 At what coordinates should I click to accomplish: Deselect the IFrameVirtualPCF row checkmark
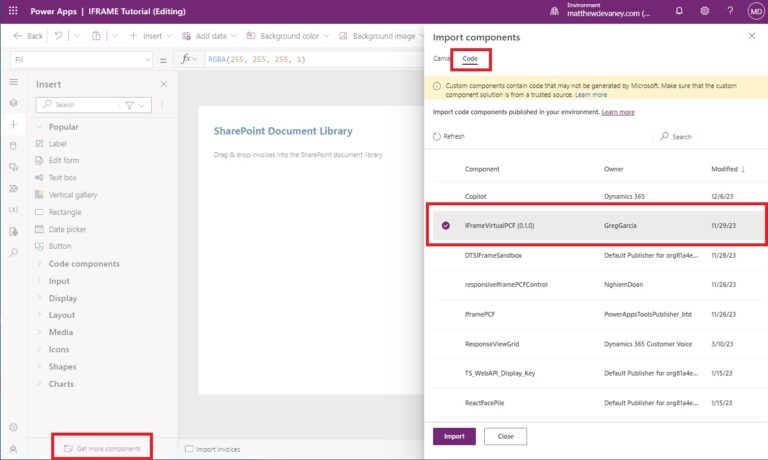446,226
